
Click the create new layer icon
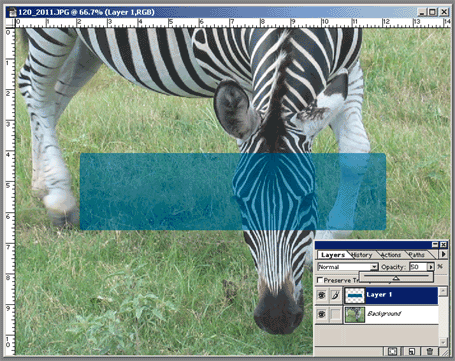point(412,351)
